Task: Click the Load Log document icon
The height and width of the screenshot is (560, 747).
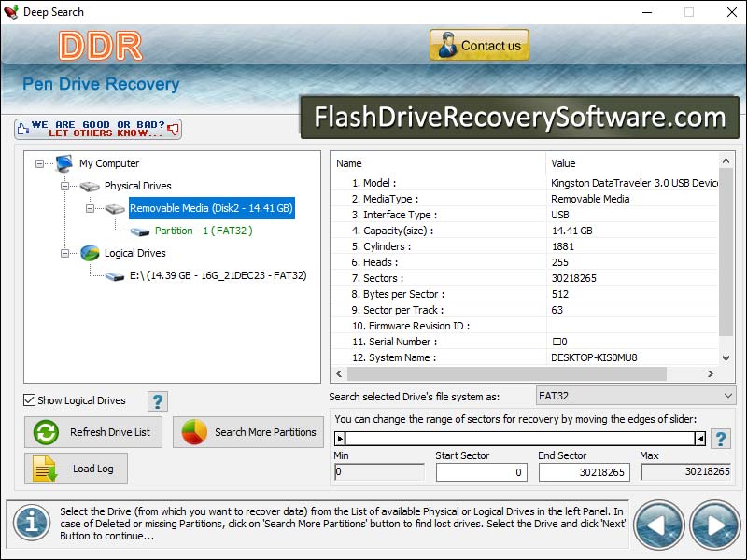Action: (x=45, y=469)
